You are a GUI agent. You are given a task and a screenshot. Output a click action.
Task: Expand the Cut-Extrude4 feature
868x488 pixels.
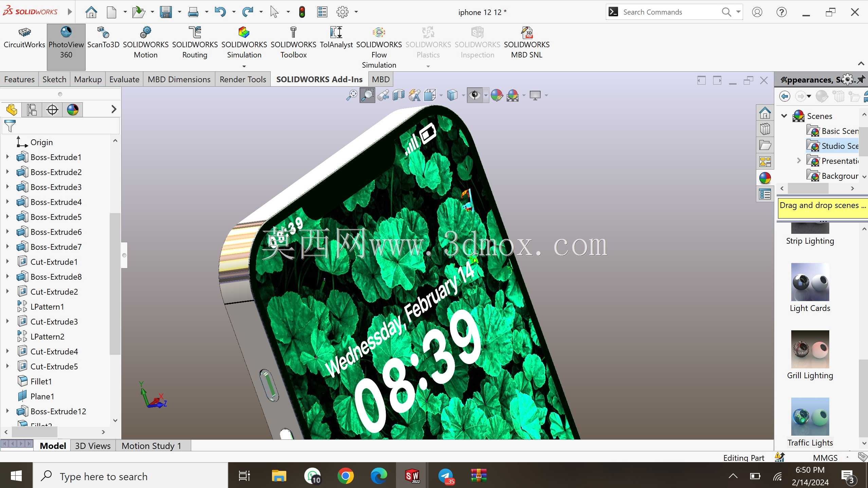[7, 351]
